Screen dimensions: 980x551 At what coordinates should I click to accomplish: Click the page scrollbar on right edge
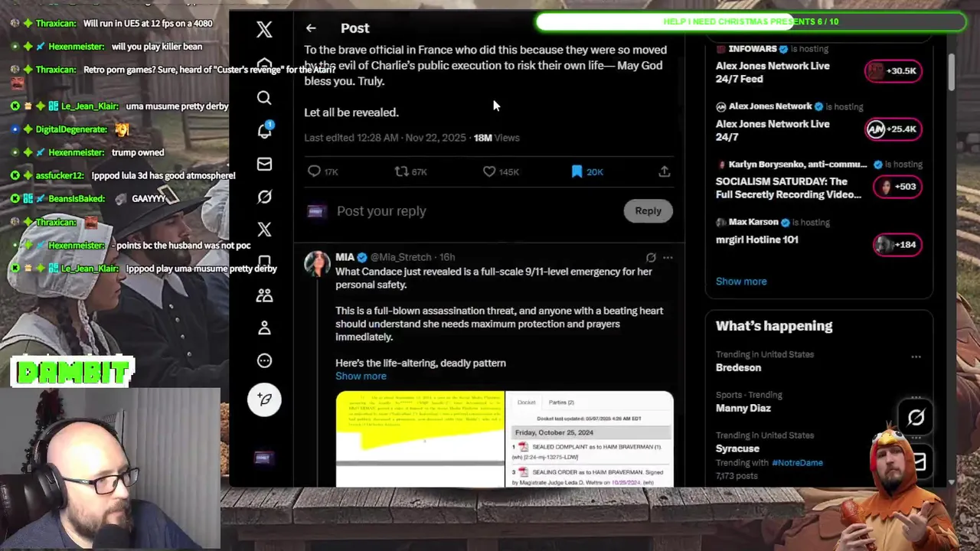point(952,70)
